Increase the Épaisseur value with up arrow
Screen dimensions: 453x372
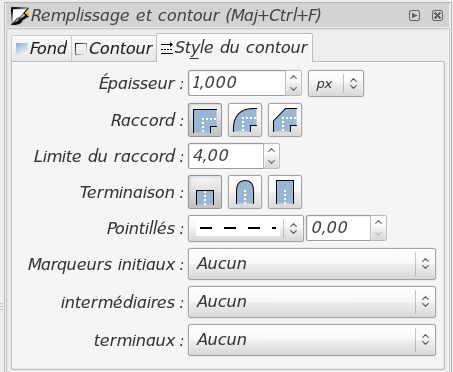pyautogui.click(x=293, y=77)
